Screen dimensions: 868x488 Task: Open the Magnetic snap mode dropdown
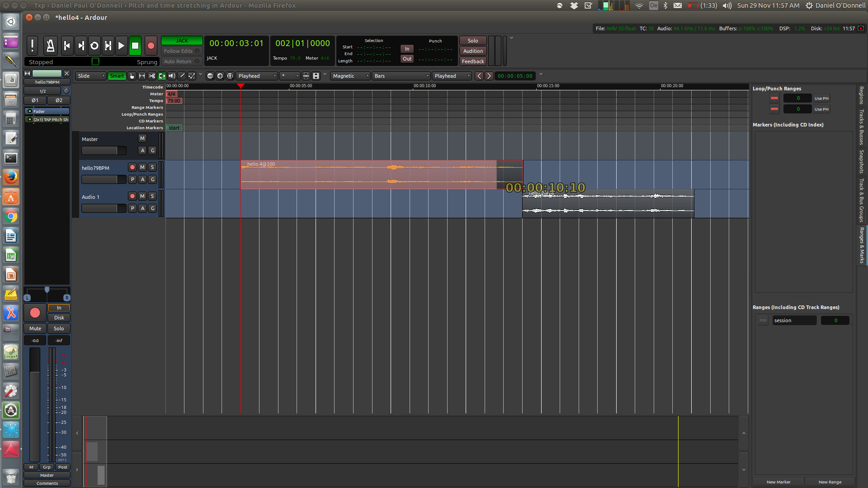tap(350, 76)
